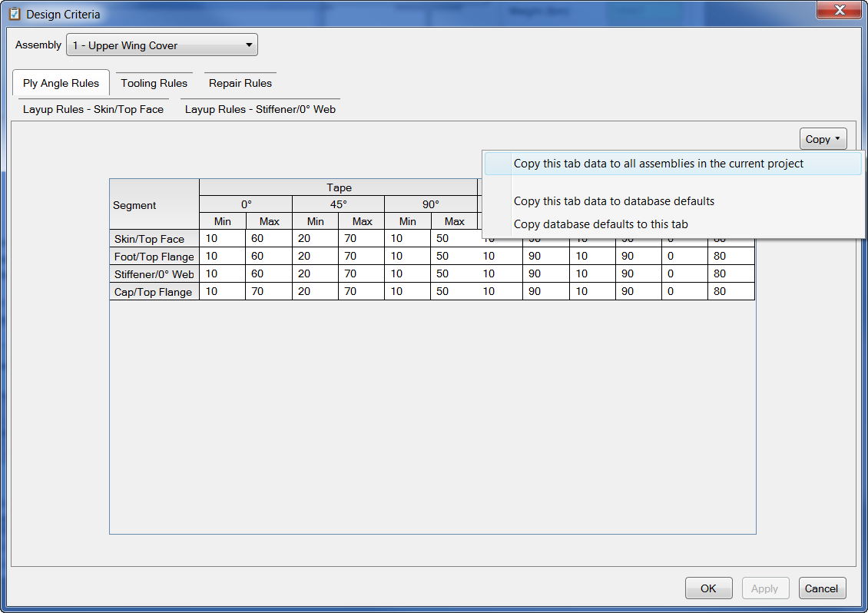Screen dimensions: 868x613
Task: Select the Repair Rules tab
Action: tap(240, 83)
